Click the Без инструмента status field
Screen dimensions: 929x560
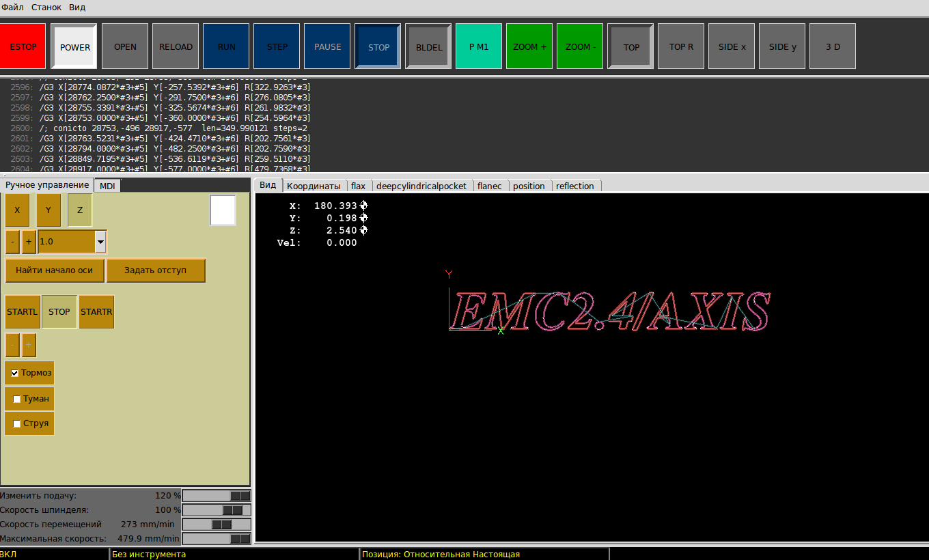pyautogui.click(x=234, y=555)
